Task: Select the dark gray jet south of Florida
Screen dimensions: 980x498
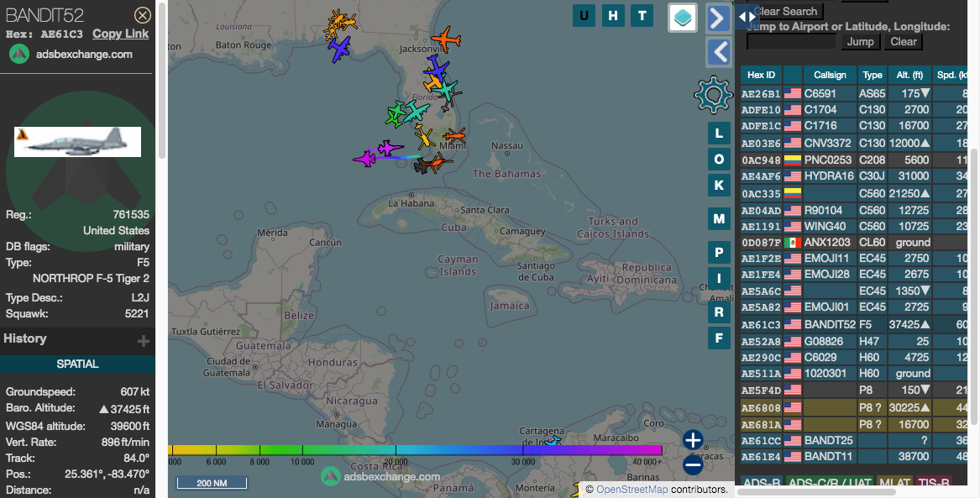Action: [422, 166]
